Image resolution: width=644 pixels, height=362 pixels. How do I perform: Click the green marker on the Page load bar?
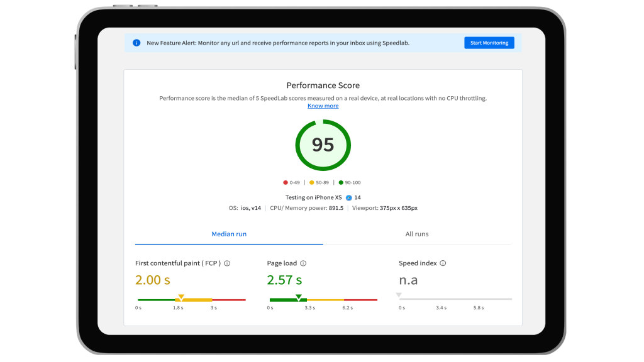tap(299, 297)
